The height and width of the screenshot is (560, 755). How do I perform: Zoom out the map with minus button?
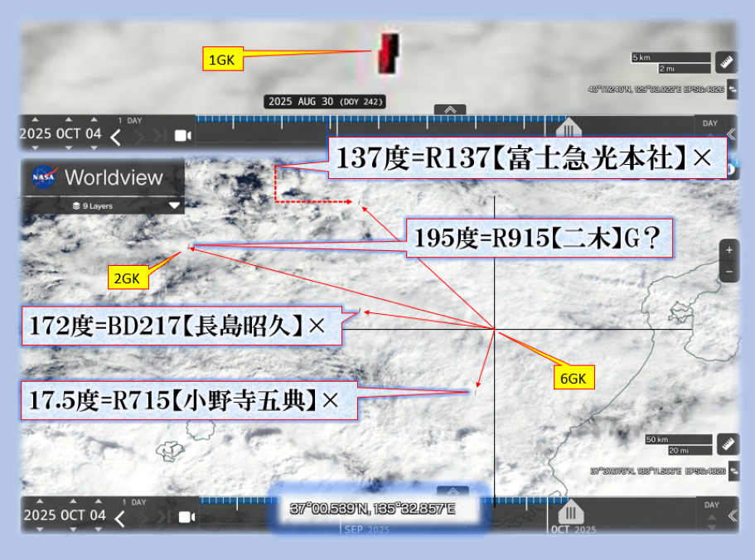coord(728,271)
